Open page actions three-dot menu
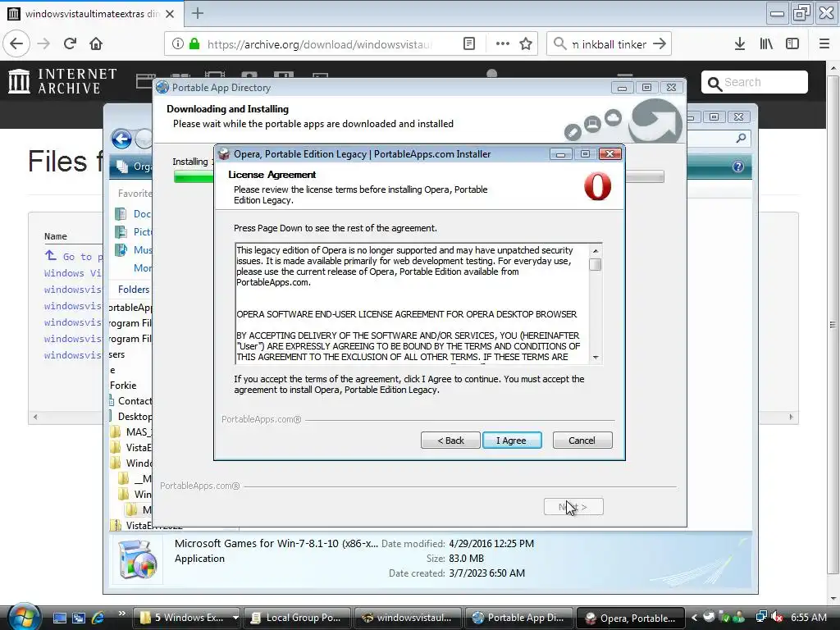The image size is (840, 630). tap(503, 44)
